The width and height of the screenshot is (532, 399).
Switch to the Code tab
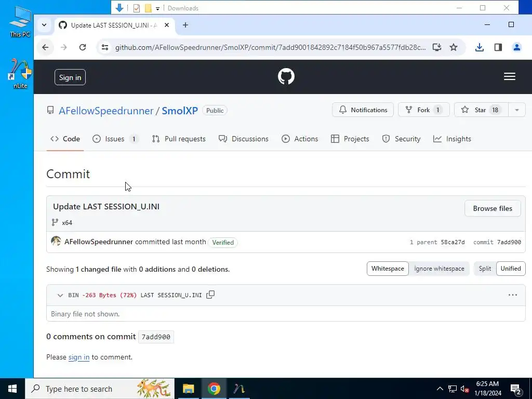65,139
